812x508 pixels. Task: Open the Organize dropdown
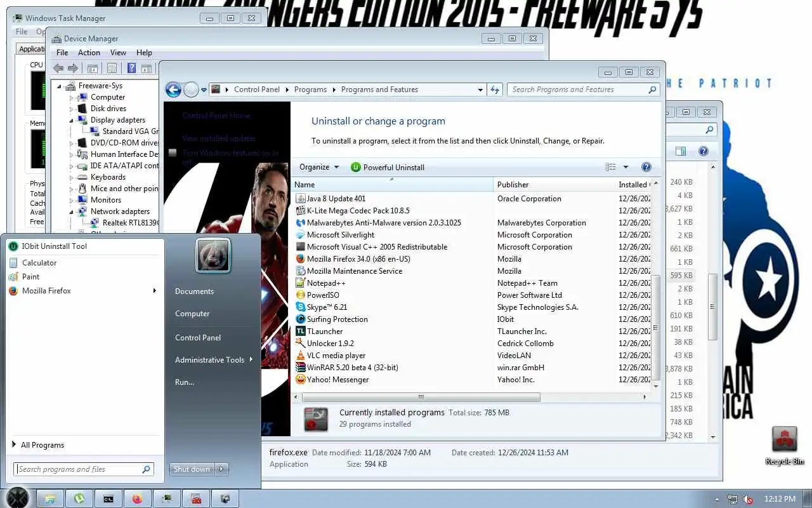[319, 167]
